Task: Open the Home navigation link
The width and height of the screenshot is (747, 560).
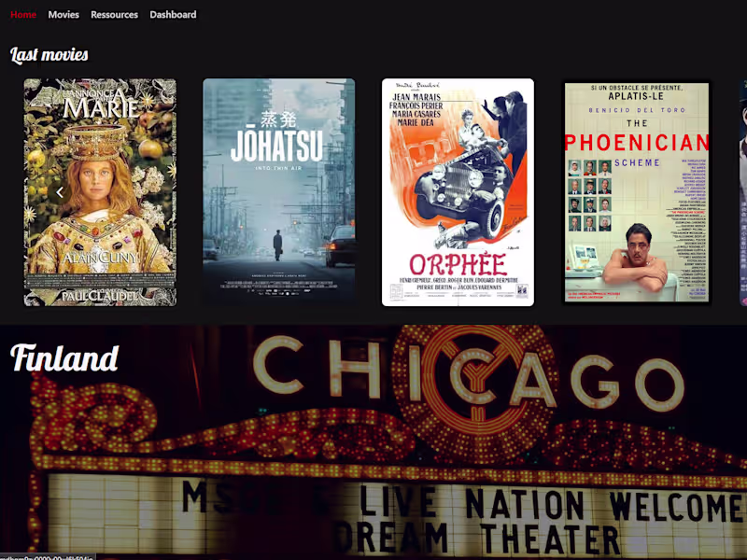Action: click(x=23, y=15)
